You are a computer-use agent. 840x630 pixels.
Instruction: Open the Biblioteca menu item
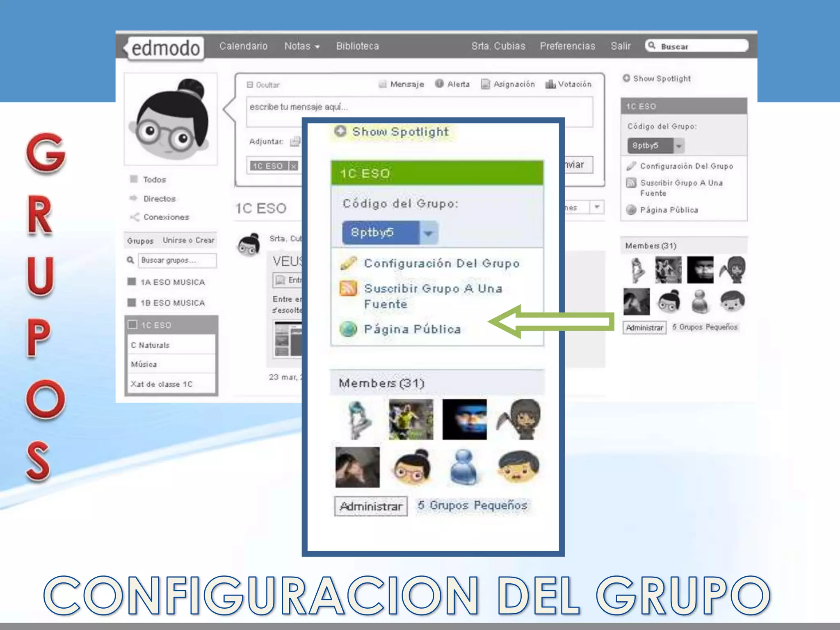pos(357,46)
